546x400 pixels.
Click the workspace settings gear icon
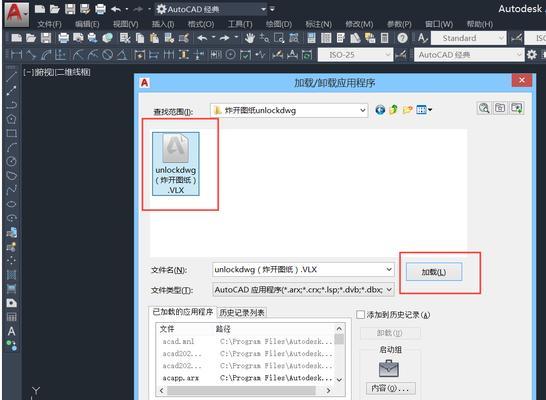pyautogui.click(x=532, y=55)
